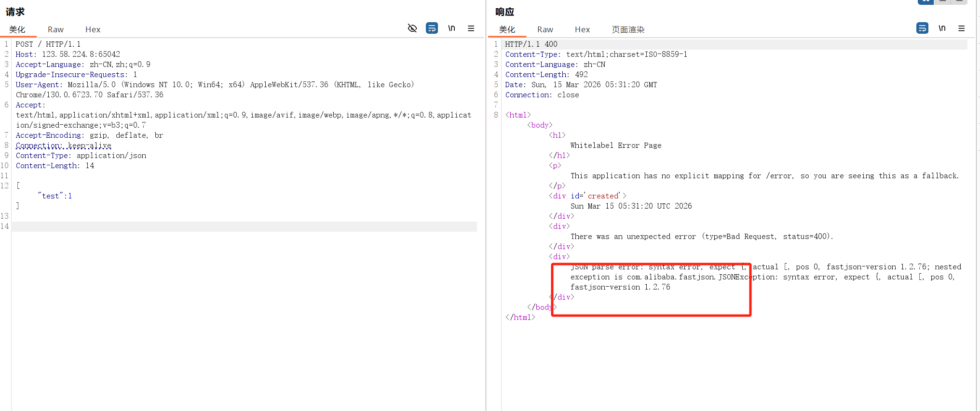980x411 pixels.
Task: Switch to the request Hex tab
Action: point(93,29)
